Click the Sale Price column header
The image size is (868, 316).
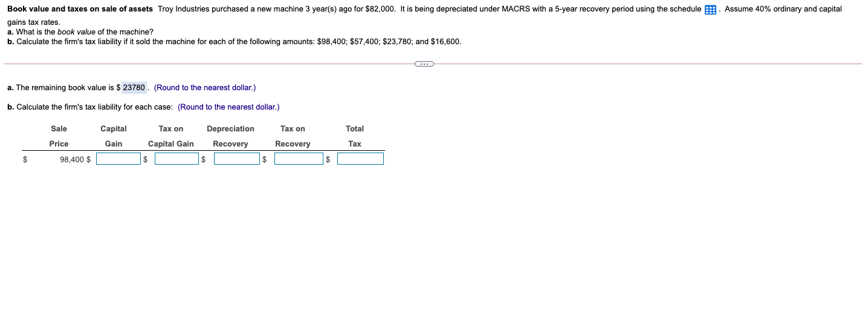coord(59,136)
